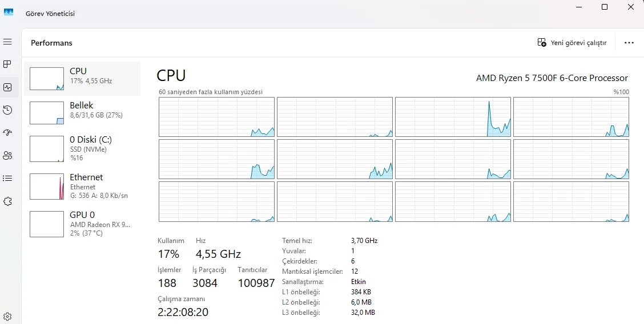The image size is (644, 324).
Task: Open the Settings gear icon
Action: pos(7,317)
